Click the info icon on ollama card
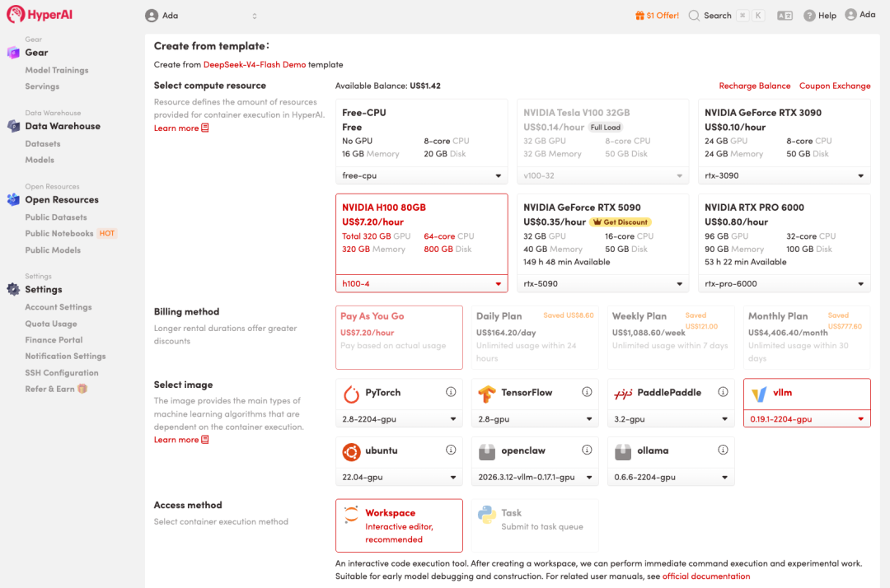Image resolution: width=890 pixels, height=588 pixels. tap(723, 450)
